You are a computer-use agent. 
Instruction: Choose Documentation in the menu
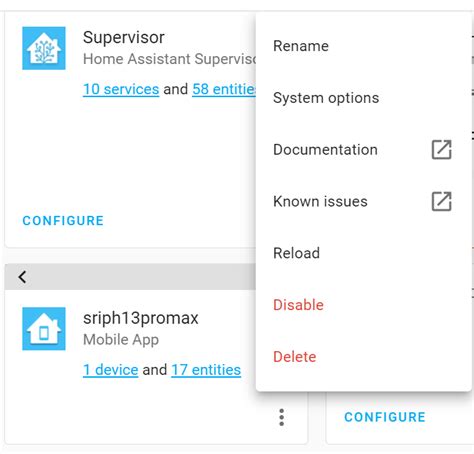pos(364,150)
